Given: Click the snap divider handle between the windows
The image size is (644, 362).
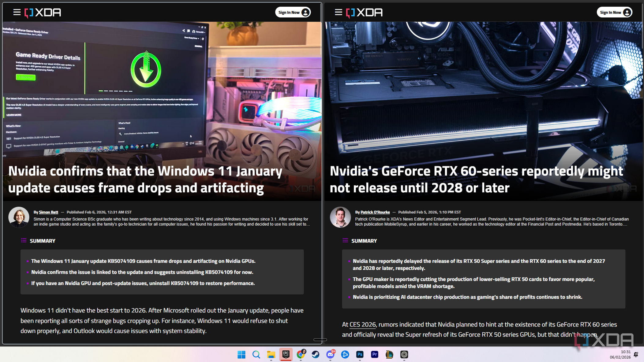Looking at the screenshot, I should (320, 340).
